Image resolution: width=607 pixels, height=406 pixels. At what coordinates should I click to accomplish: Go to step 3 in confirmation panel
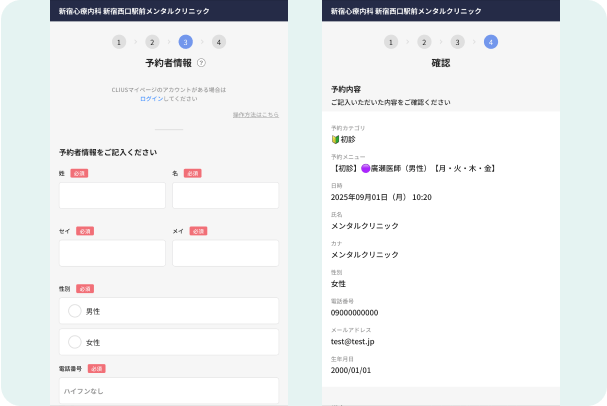(x=458, y=42)
